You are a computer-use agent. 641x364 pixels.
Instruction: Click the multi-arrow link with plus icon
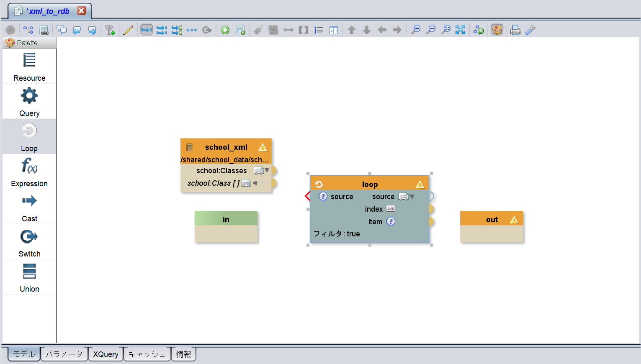click(x=177, y=30)
